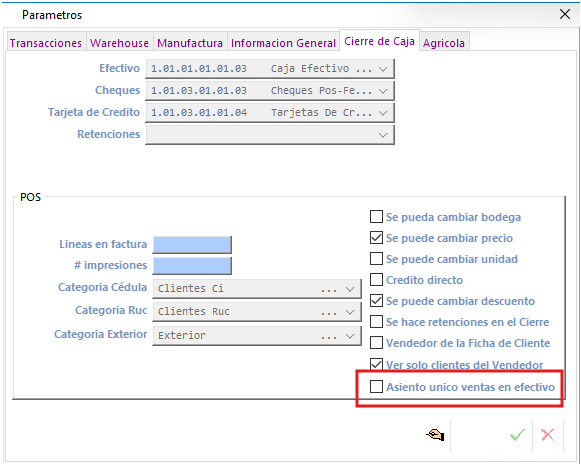Cancel using the red X icon

tap(548, 435)
